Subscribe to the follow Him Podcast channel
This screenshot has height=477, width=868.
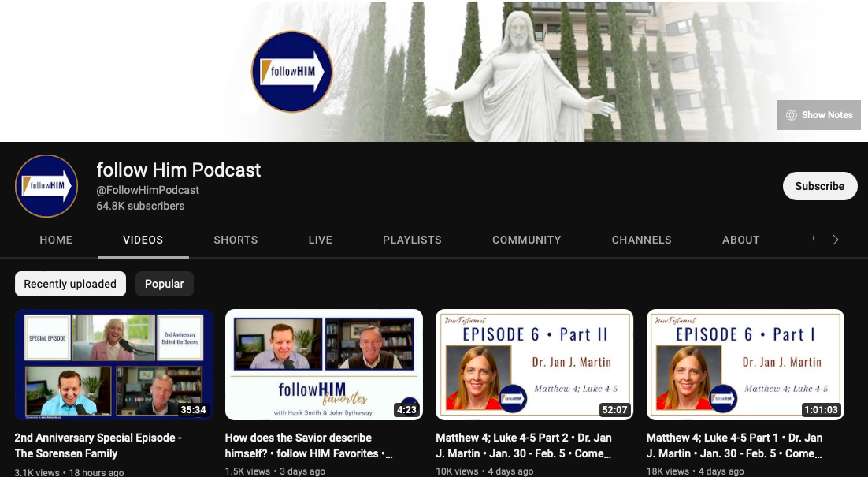pyautogui.click(x=820, y=186)
